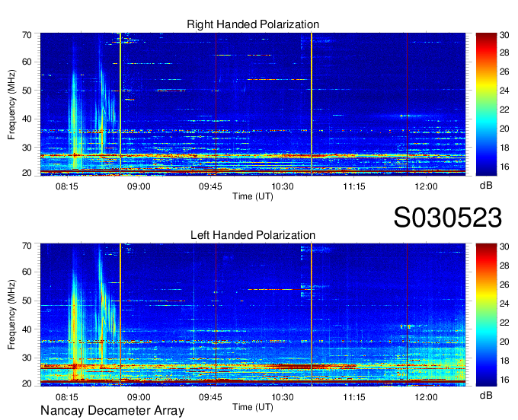The height and width of the screenshot is (420, 518).
Task: Click the 11:15 time tick under the bottom plot
Action: click(x=354, y=397)
